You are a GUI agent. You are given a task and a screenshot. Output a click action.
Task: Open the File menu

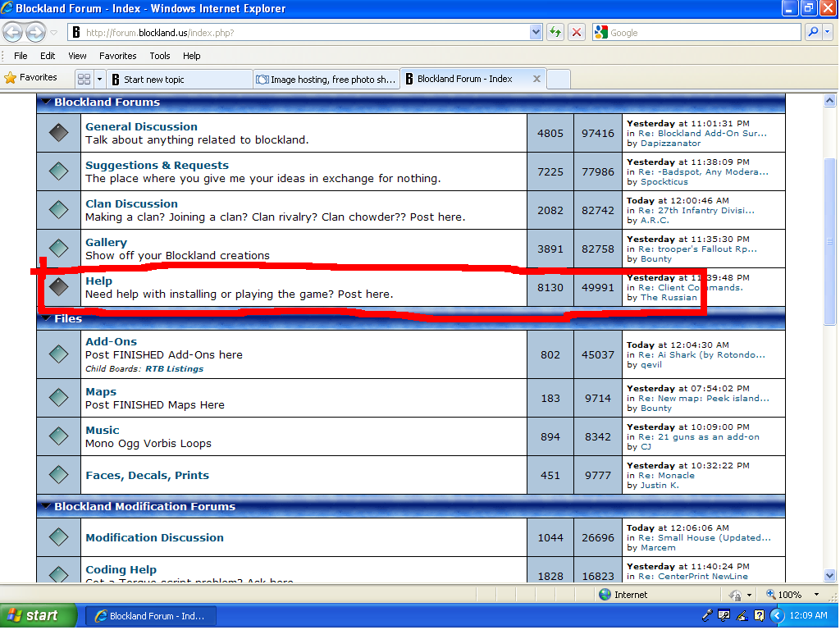[21, 56]
